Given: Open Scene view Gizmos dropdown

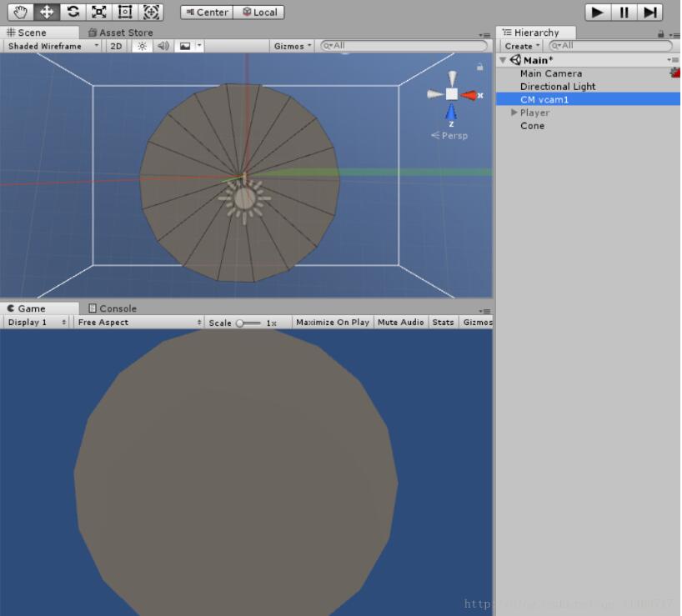Looking at the screenshot, I should pos(293,46).
